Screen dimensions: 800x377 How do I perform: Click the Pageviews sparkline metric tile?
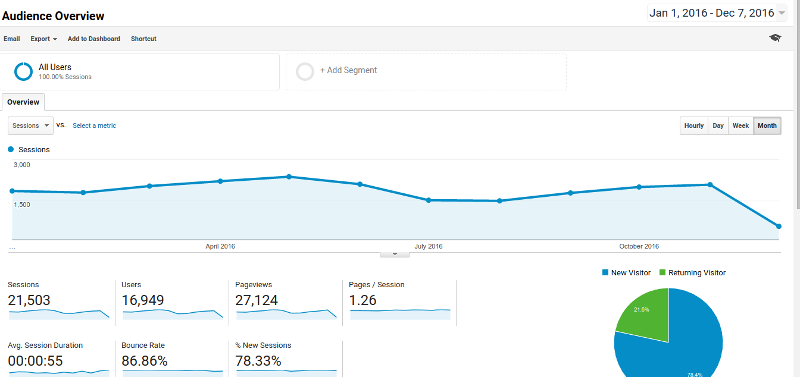point(286,302)
